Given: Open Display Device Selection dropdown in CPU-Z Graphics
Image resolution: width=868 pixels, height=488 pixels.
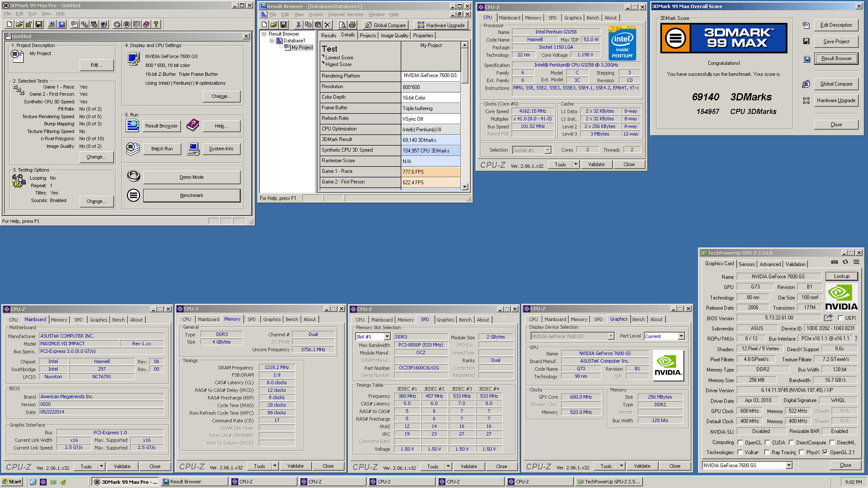Looking at the screenshot, I should [611, 336].
